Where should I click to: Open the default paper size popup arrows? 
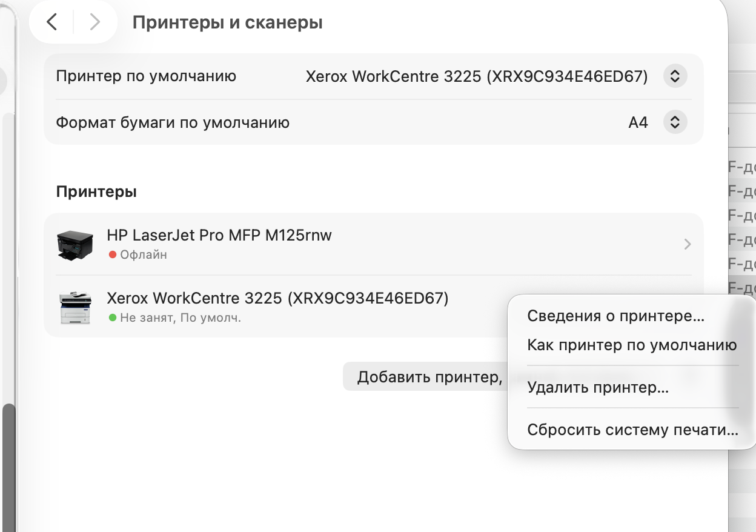coord(675,123)
